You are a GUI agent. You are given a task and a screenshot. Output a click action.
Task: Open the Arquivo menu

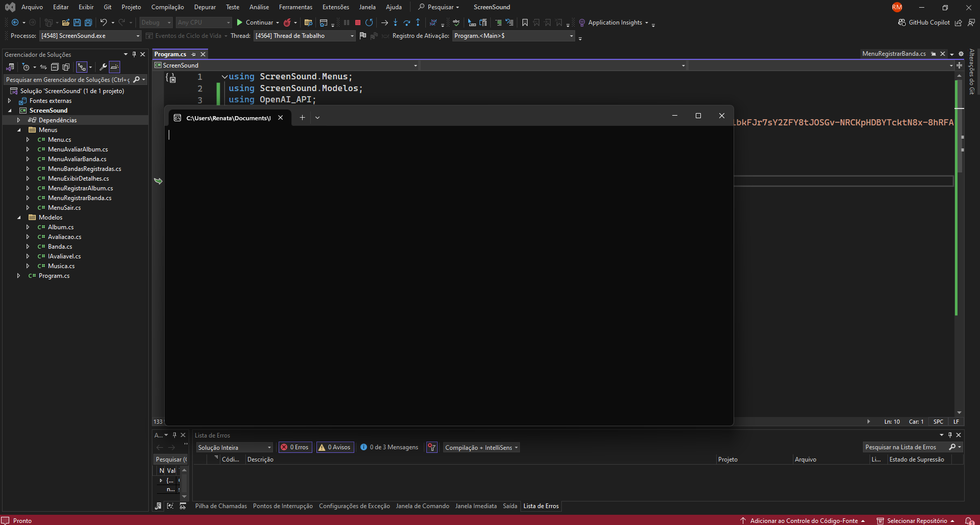click(32, 7)
